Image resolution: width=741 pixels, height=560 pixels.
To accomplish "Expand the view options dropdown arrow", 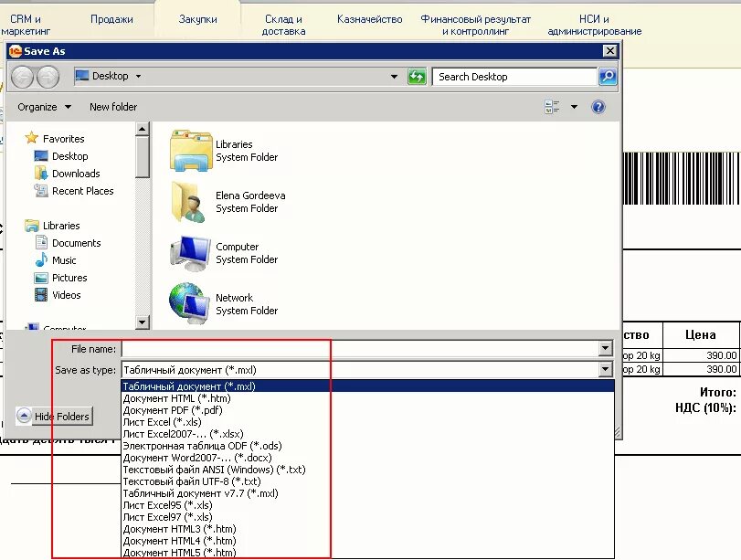I will pyautogui.click(x=574, y=107).
